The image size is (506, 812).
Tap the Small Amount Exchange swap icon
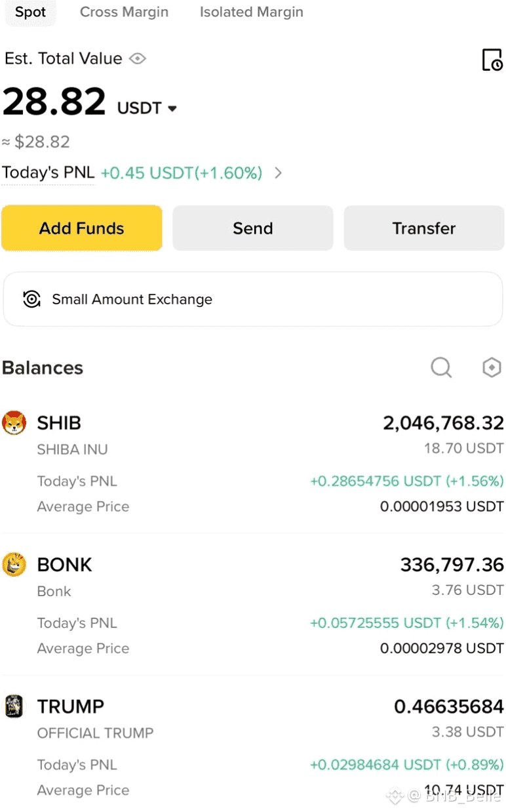31,299
